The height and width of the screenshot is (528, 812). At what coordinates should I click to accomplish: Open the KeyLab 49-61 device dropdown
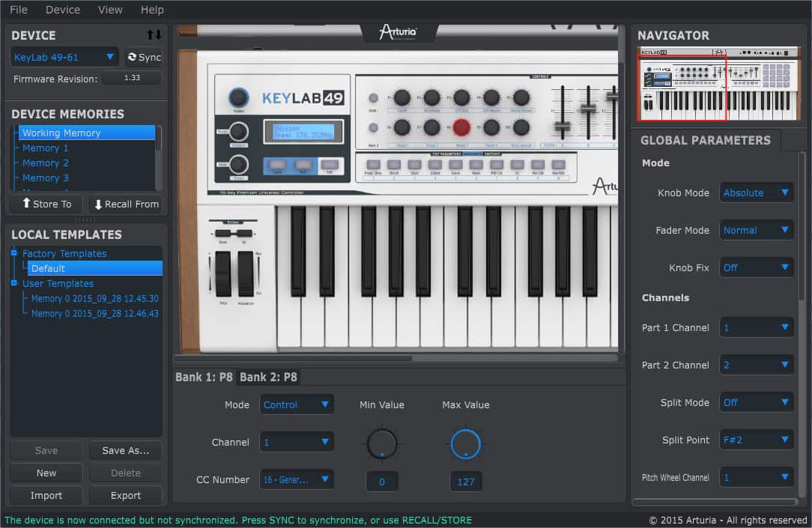point(64,57)
